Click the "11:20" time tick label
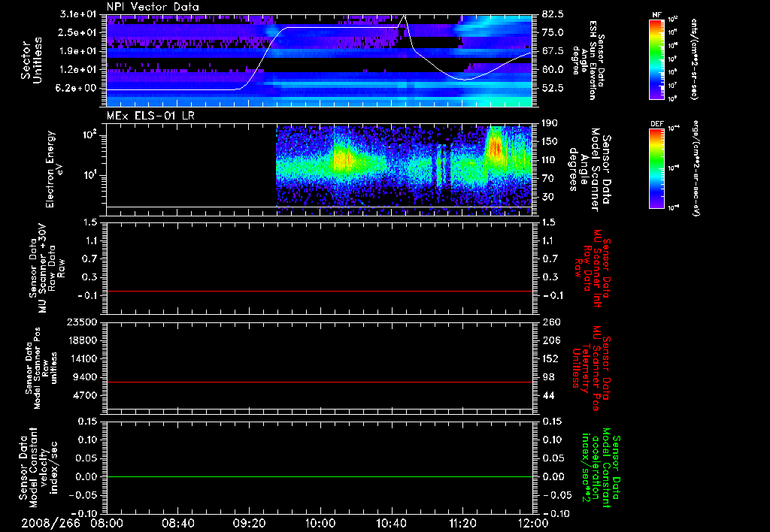Screen dimensions: 770x532 click(462, 523)
